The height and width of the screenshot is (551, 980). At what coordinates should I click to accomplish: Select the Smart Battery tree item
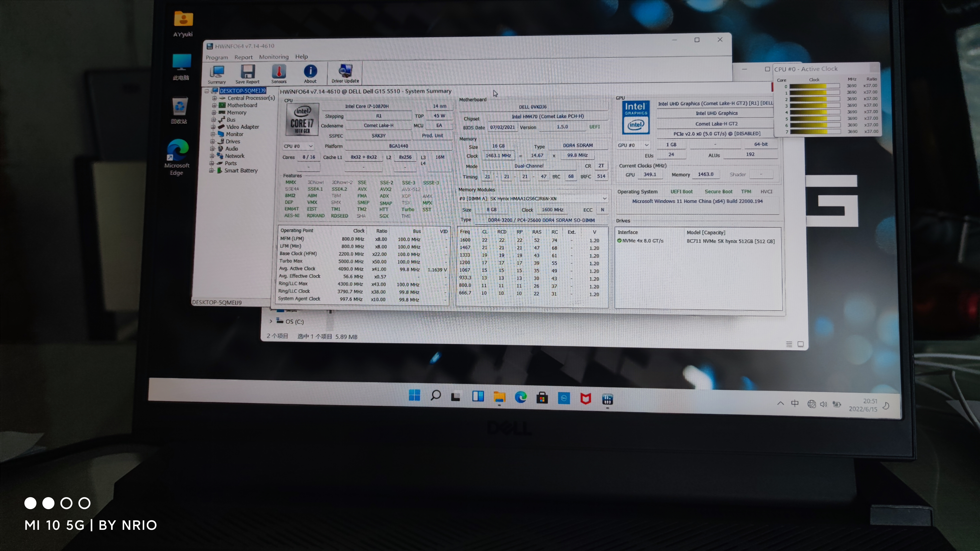pyautogui.click(x=240, y=170)
